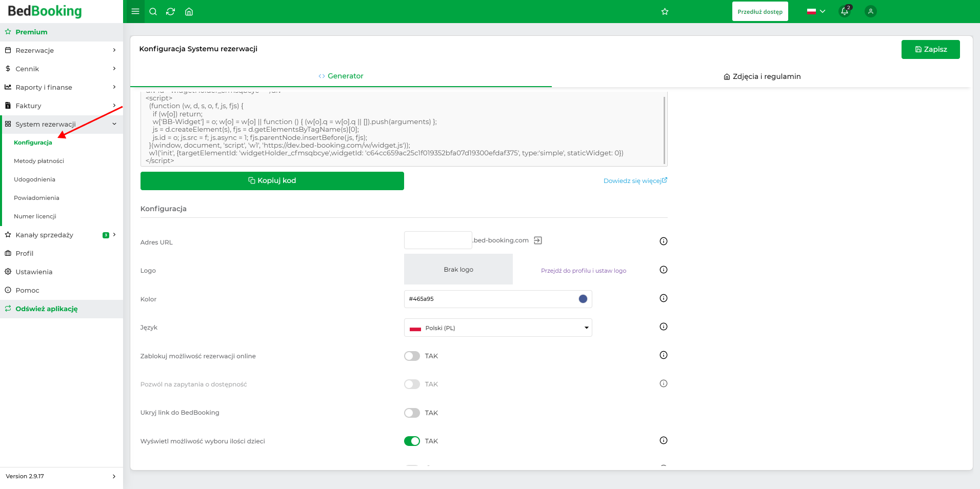This screenshot has height=489, width=980.
Task: Open user profile avatar icon
Action: click(870, 11)
